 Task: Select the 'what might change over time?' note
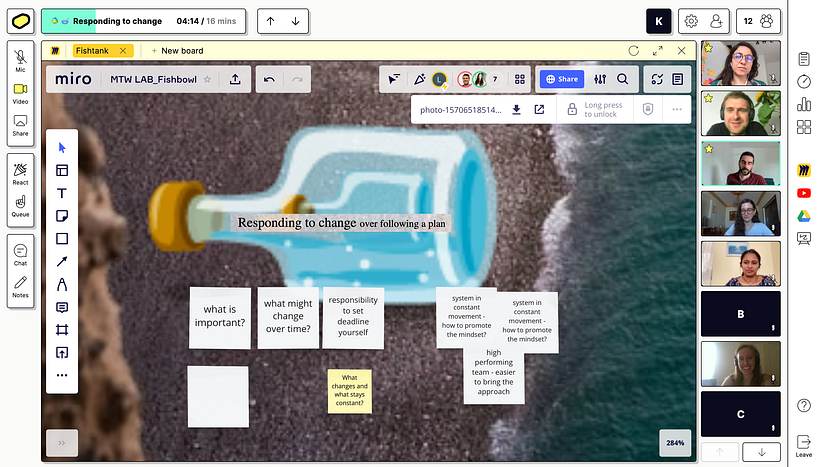pyautogui.click(x=288, y=317)
